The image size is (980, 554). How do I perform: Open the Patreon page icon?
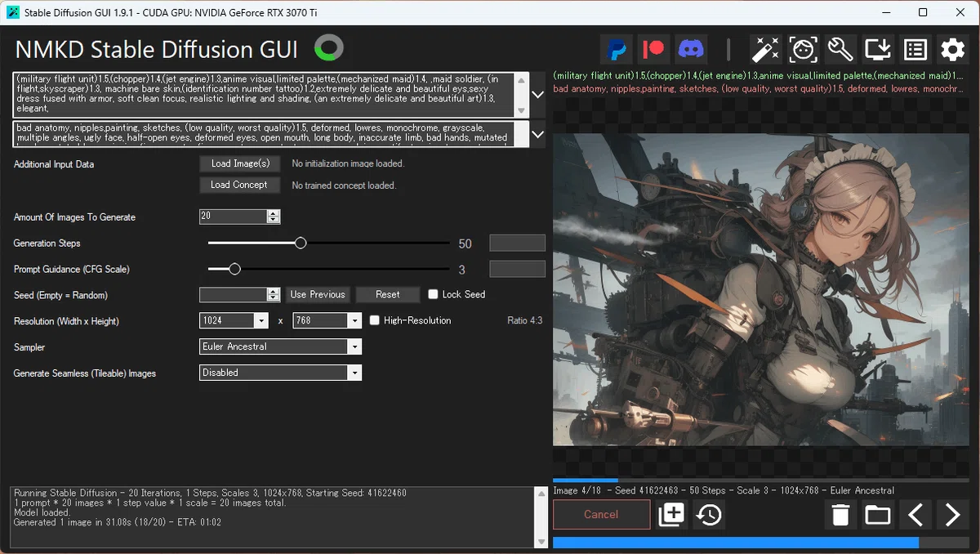[x=654, y=50]
